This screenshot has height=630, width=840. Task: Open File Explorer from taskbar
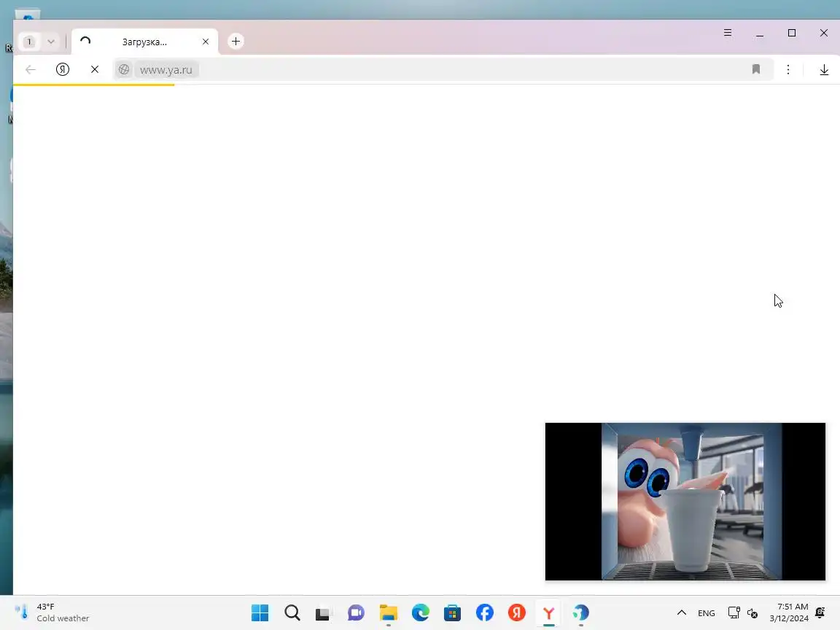(x=389, y=612)
